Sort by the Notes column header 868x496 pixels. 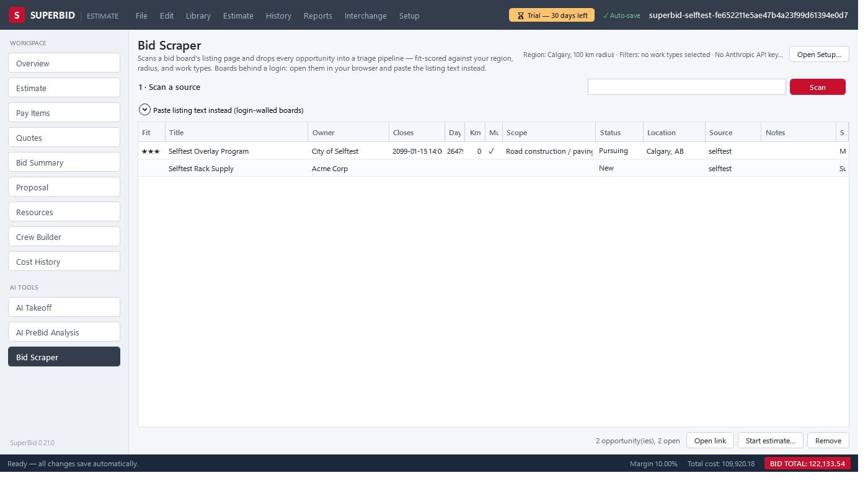coord(799,132)
